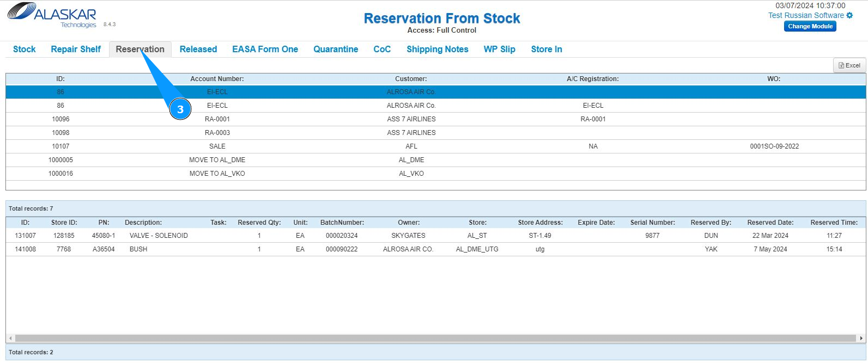Click the Test Russian Software link
The width and height of the screenshot is (868, 363).
click(x=806, y=15)
